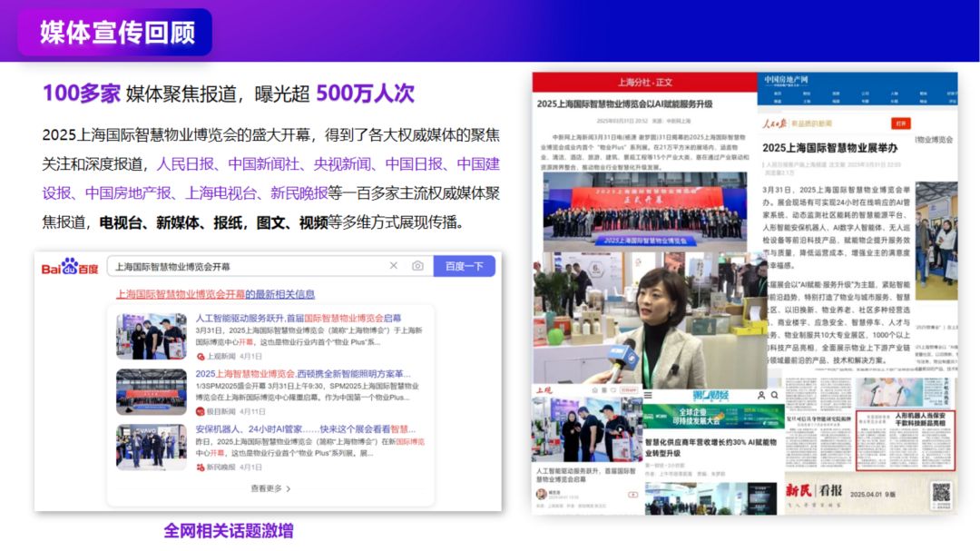The height and width of the screenshot is (551, 980).
Task: Click the red-boxed newspaper article 人形机器人当保安
Action: coord(905,439)
